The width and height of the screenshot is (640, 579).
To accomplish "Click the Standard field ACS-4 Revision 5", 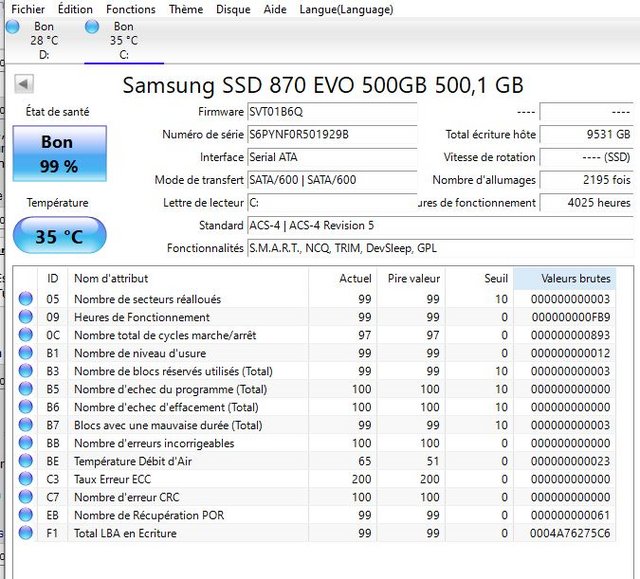I will click(440, 226).
